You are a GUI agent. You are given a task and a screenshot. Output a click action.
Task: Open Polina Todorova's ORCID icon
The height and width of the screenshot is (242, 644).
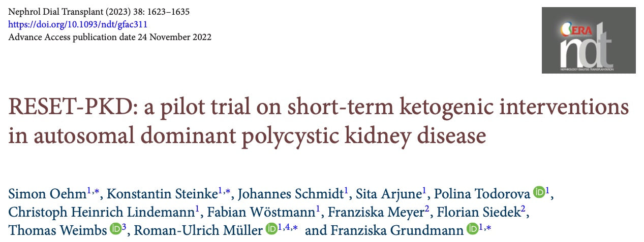click(539, 193)
